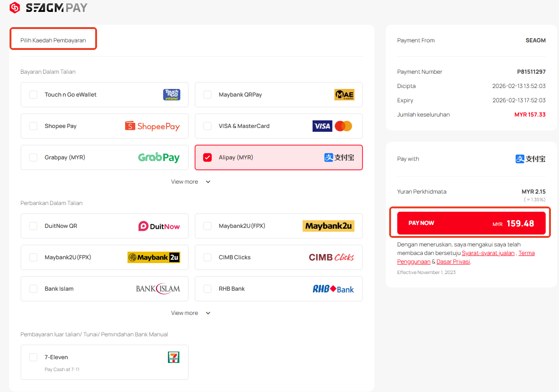Click the DuitNow logo
Image resolution: width=559 pixels, height=392 pixels.
(159, 226)
